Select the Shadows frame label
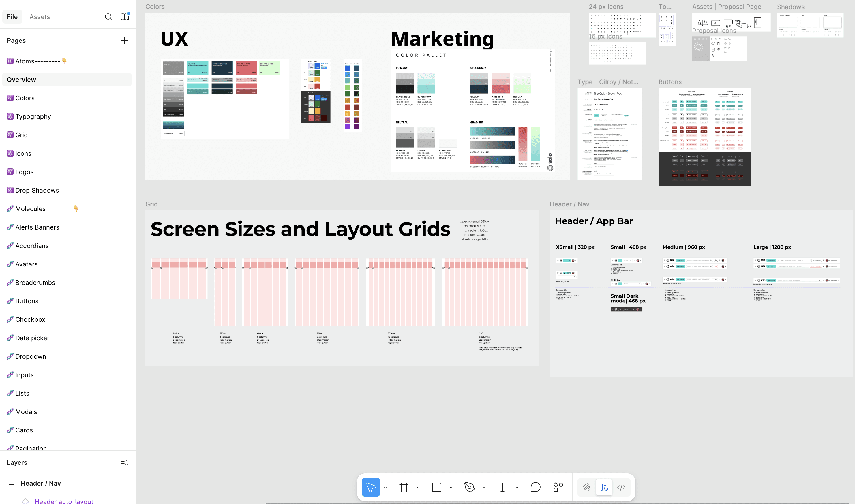Screen dimensions: 855x504 [x=790, y=7]
